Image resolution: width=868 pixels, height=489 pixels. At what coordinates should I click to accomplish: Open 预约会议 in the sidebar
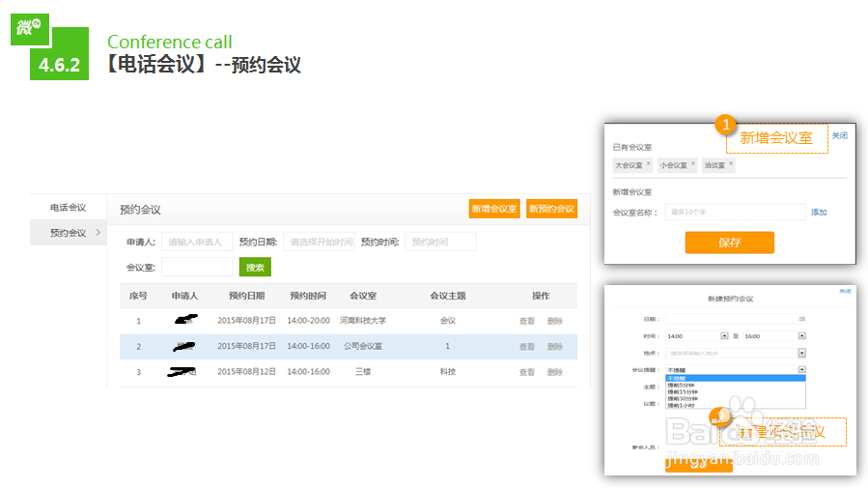pyautogui.click(x=69, y=233)
